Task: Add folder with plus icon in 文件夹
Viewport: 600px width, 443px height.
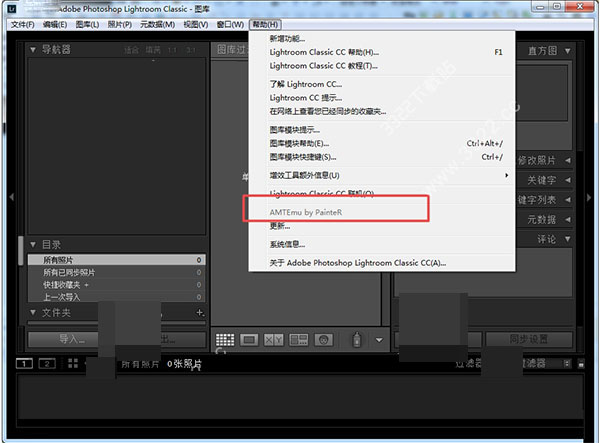Action: (200, 313)
